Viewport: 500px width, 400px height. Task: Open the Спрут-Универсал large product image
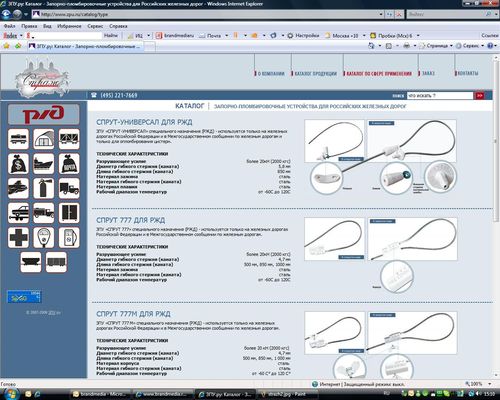tap(411, 141)
